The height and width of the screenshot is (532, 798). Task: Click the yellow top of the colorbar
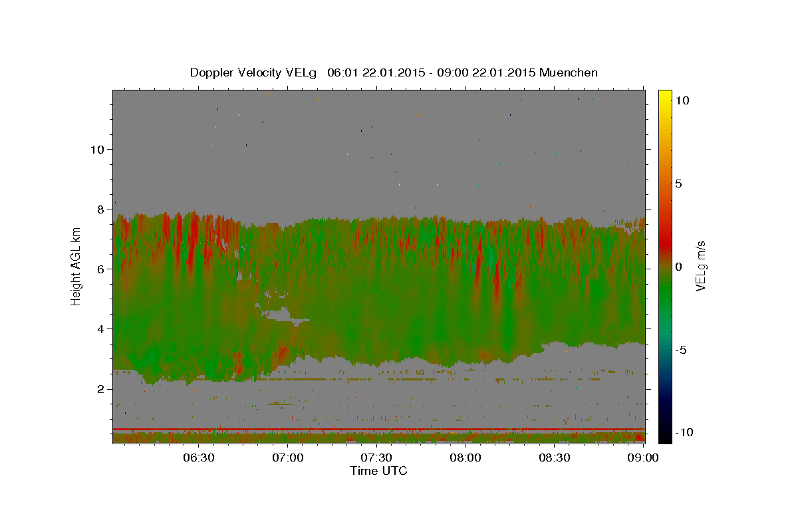coord(665,96)
